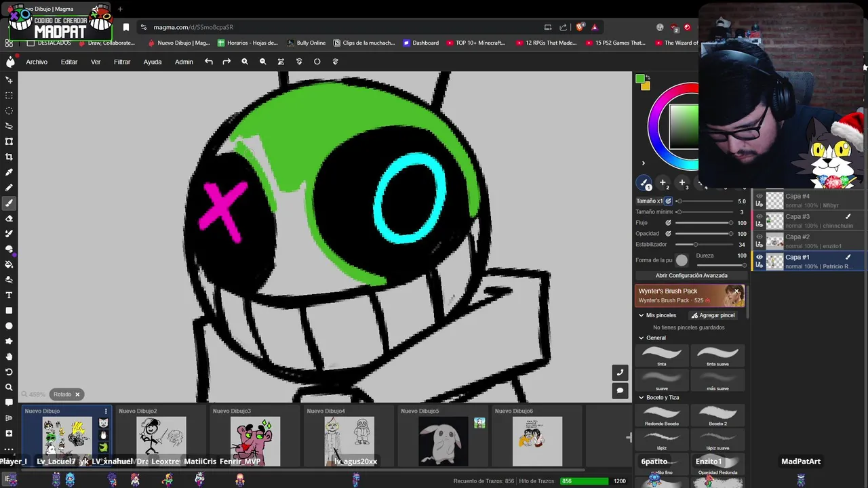Viewport: 868px width, 488px height.
Task: Toggle visibility of Capa #3 layer
Action: tap(759, 216)
